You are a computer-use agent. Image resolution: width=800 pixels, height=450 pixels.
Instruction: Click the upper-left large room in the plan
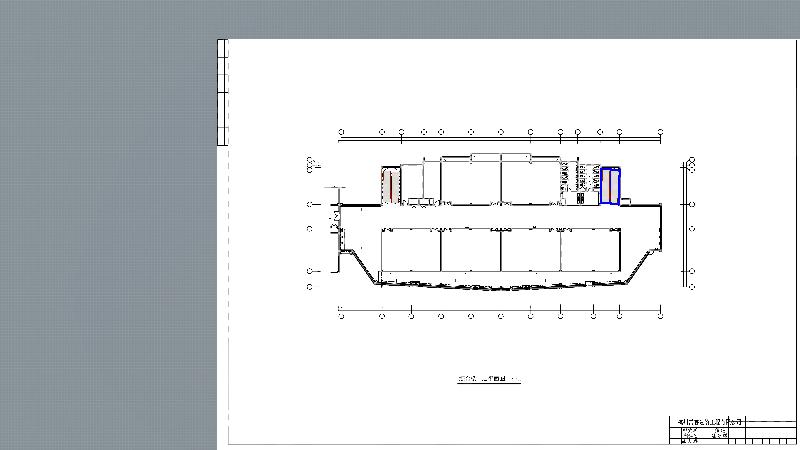pos(470,180)
